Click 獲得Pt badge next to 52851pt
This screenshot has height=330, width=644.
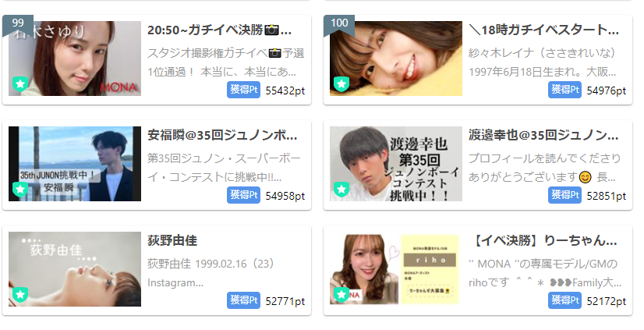click(x=564, y=195)
